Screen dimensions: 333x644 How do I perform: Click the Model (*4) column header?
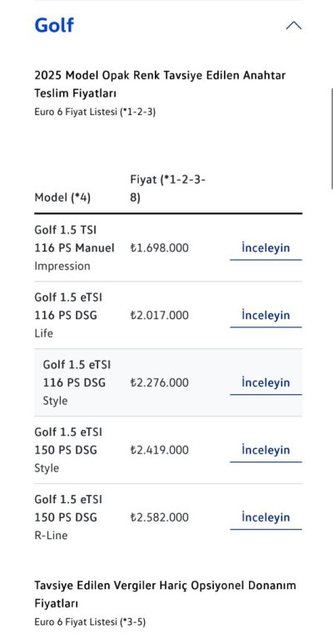click(x=62, y=197)
